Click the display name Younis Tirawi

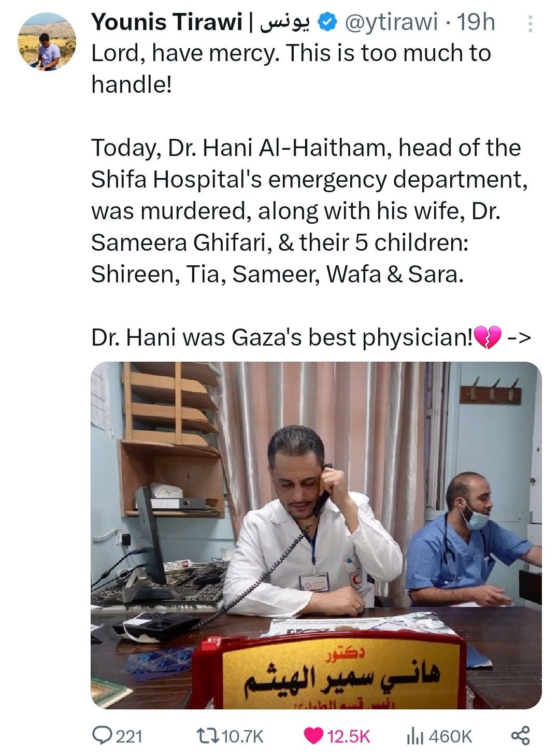pyautogui.click(x=167, y=22)
